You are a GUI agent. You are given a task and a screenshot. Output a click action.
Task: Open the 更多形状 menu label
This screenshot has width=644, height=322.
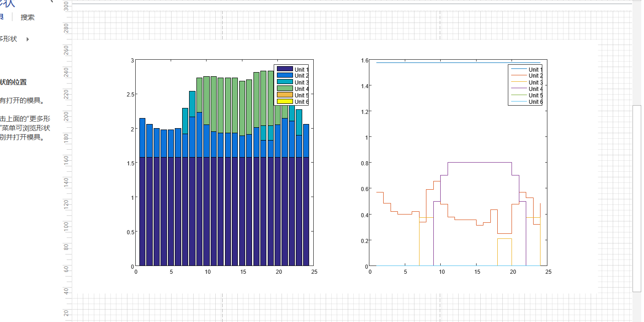point(8,40)
